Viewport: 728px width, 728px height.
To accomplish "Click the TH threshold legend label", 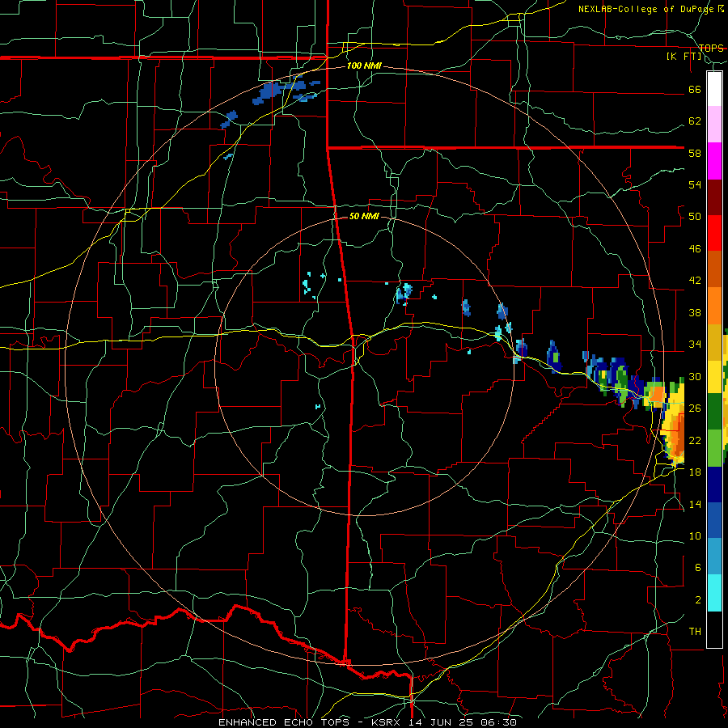I will [695, 632].
